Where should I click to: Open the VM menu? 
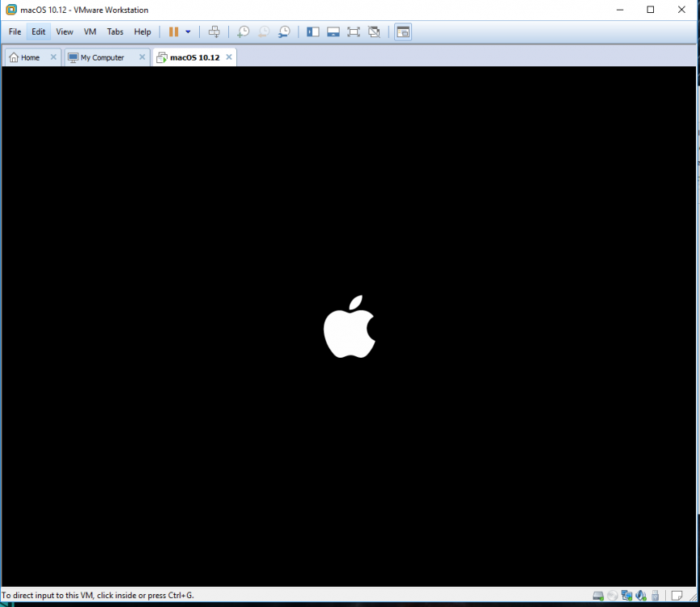pyautogui.click(x=90, y=32)
